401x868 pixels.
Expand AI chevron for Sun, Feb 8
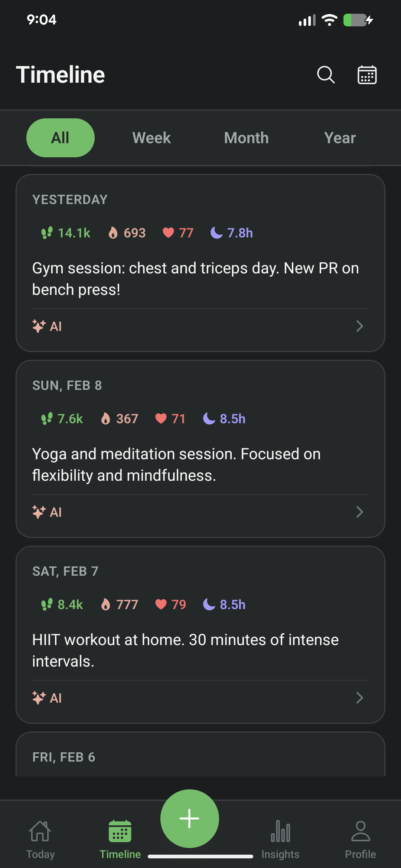coord(359,512)
